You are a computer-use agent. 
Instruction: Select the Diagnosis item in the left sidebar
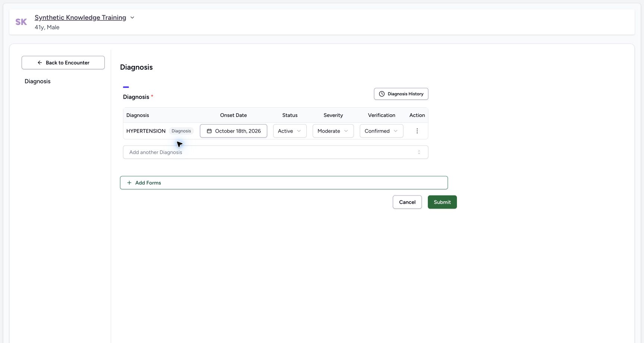click(38, 81)
